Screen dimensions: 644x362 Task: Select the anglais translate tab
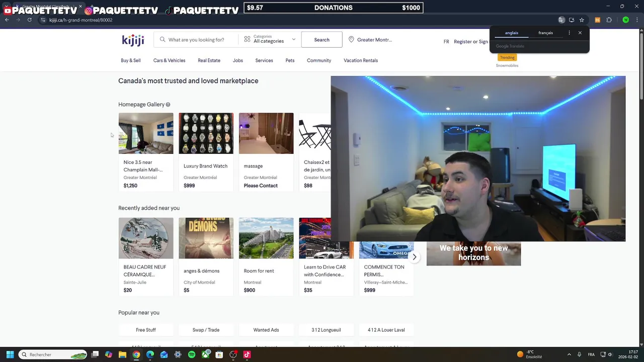[x=512, y=33]
